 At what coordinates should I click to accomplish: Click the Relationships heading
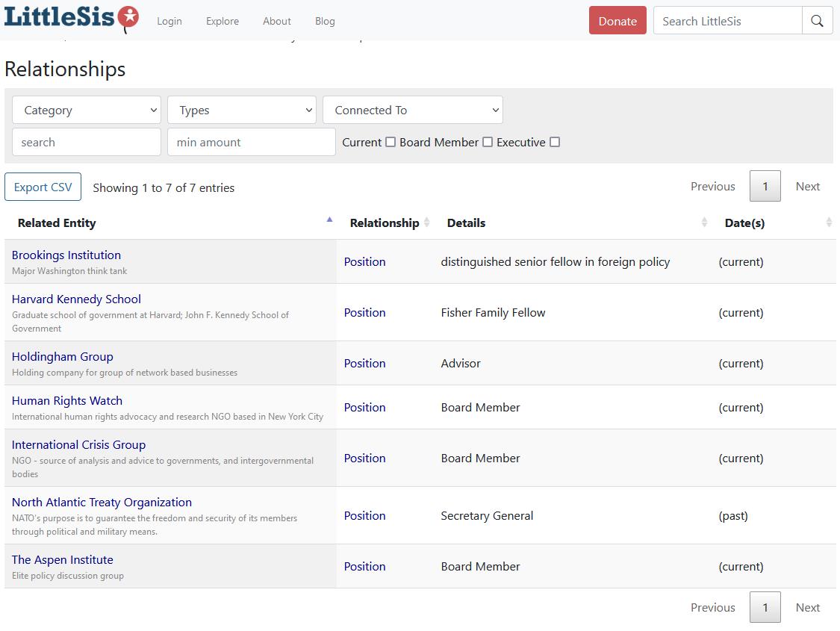(x=65, y=69)
